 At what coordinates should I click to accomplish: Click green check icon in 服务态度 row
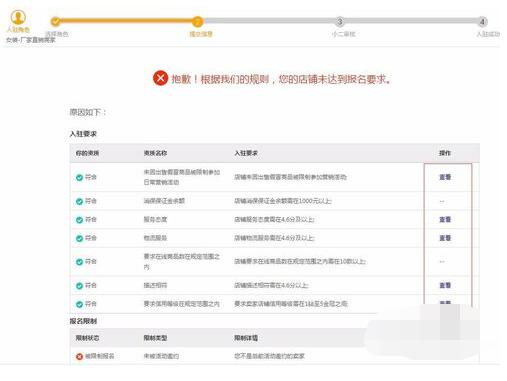tap(79, 220)
